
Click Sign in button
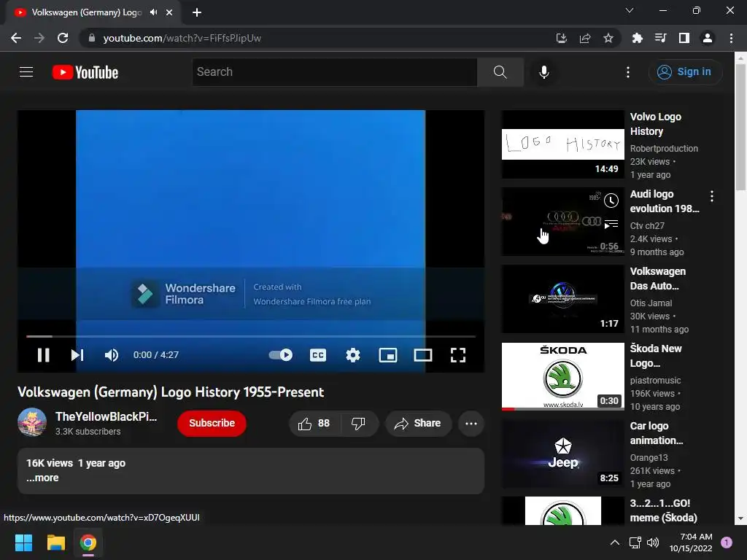click(685, 72)
